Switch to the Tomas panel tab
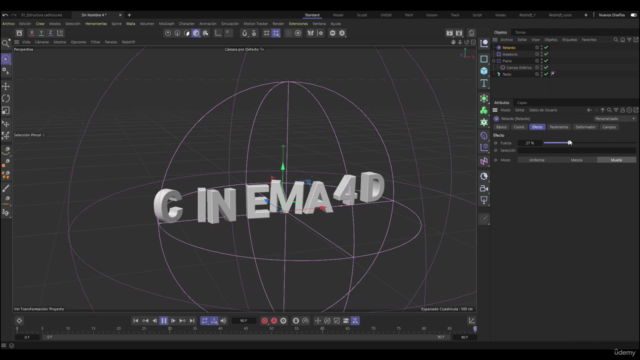The height and width of the screenshot is (360, 640). 520,32
